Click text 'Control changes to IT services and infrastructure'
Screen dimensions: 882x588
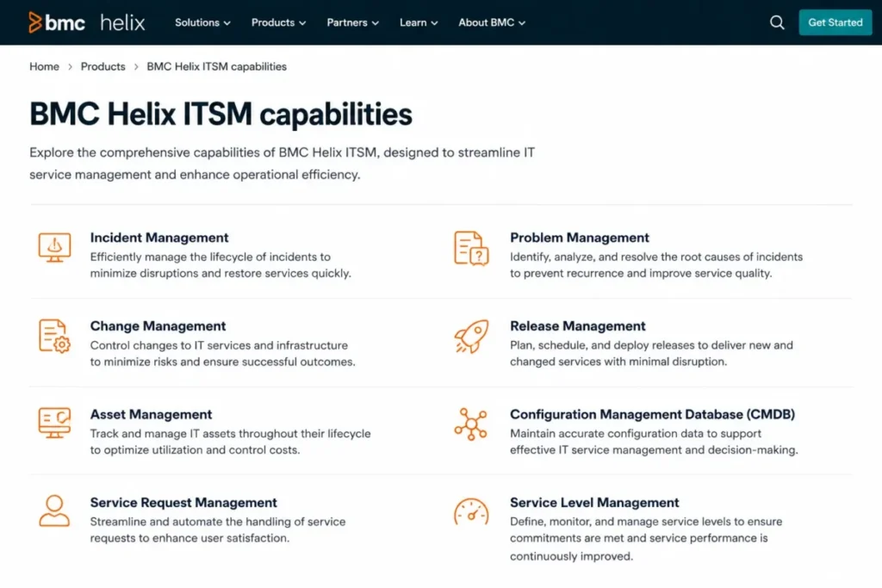(x=219, y=345)
